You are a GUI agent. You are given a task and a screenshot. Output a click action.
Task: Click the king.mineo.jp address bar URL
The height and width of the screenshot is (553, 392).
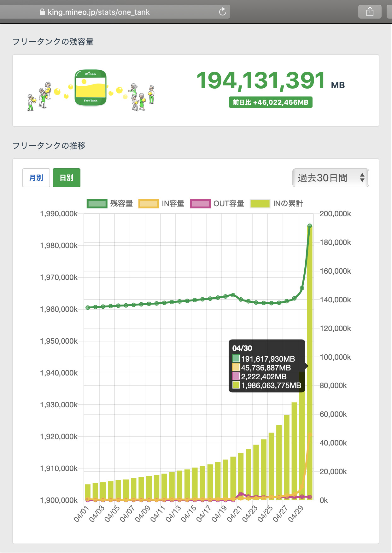click(x=99, y=12)
